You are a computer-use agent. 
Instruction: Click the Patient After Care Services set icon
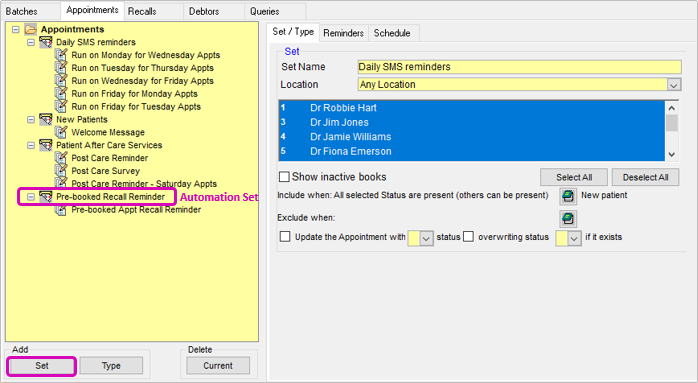coord(45,145)
